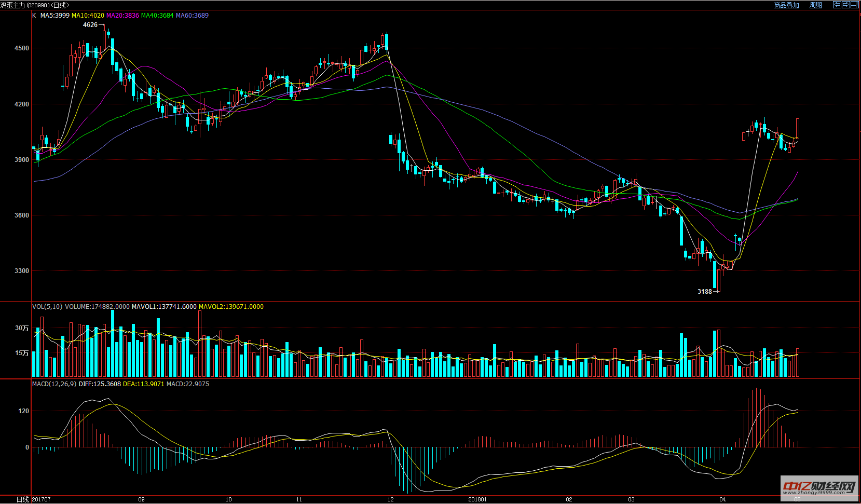
Task: Click the 3188 low price marker
Action: (x=704, y=292)
